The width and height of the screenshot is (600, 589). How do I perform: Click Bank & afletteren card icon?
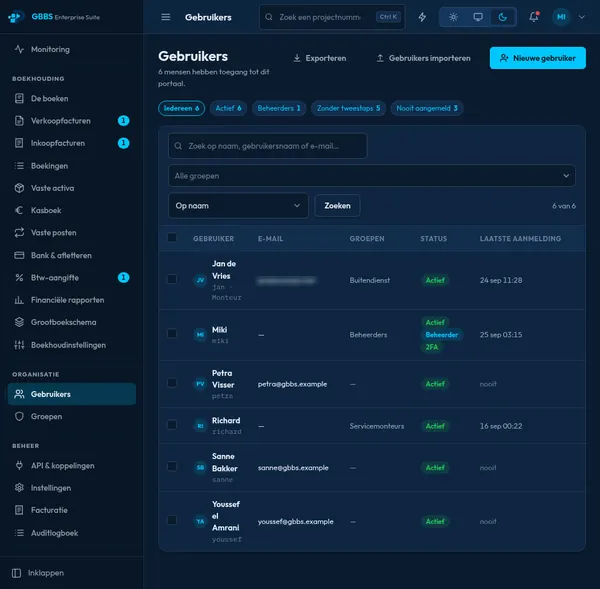(x=19, y=255)
